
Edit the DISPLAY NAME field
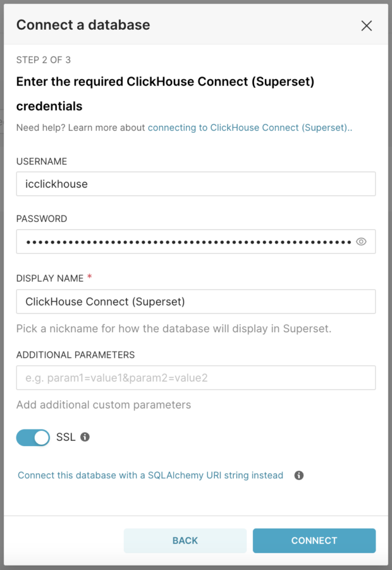196,301
